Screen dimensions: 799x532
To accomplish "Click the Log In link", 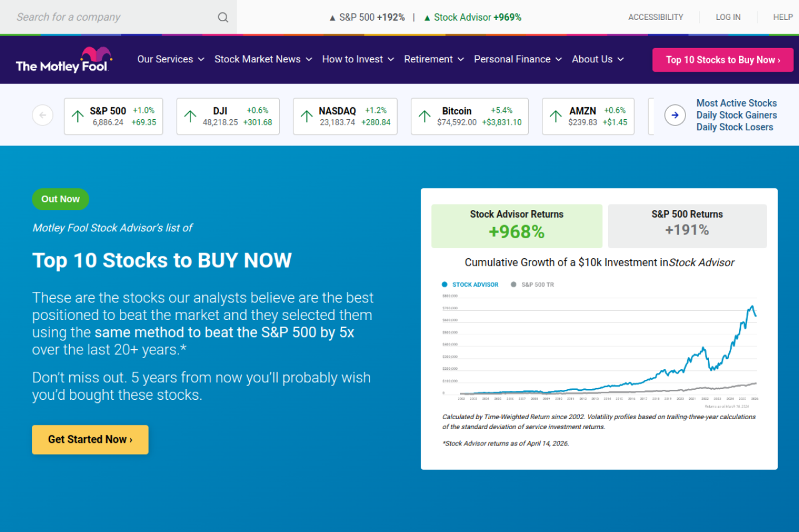I will pyautogui.click(x=728, y=17).
